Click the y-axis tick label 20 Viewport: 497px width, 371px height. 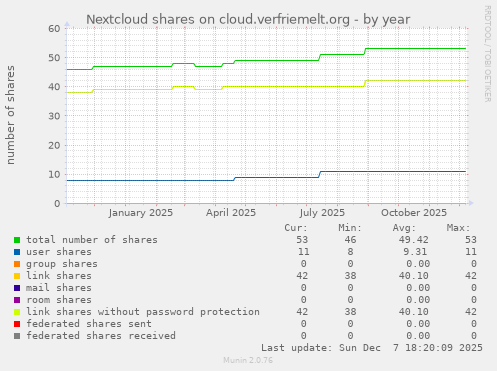(54, 145)
